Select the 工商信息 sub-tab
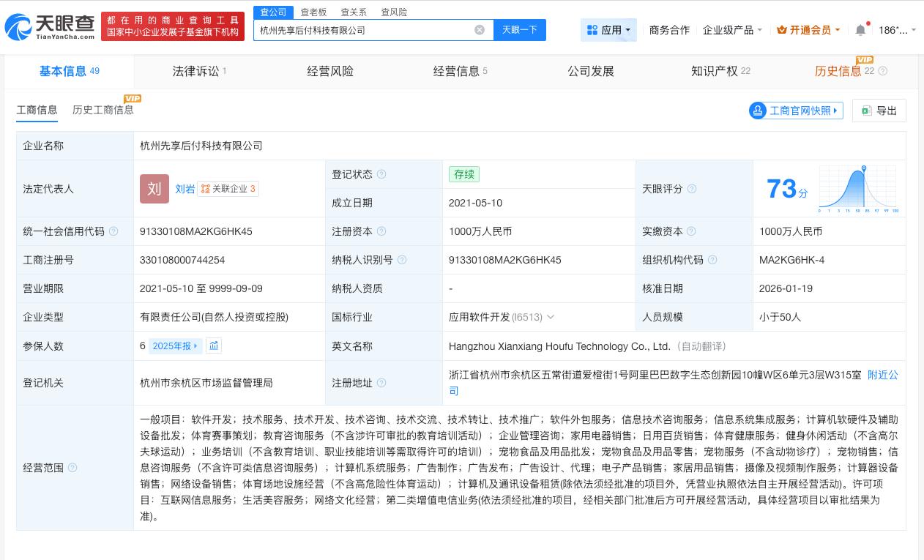The width and height of the screenshot is (924, 560). 37,110
